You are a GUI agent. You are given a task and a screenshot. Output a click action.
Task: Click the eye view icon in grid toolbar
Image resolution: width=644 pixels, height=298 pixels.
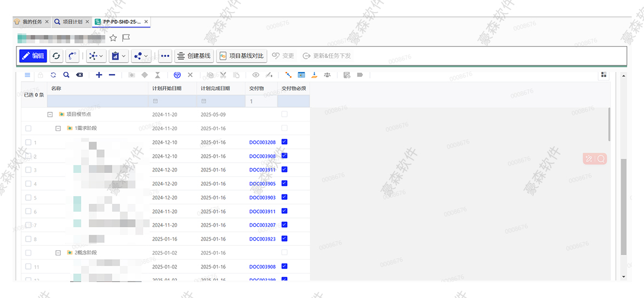click(255, 75)
